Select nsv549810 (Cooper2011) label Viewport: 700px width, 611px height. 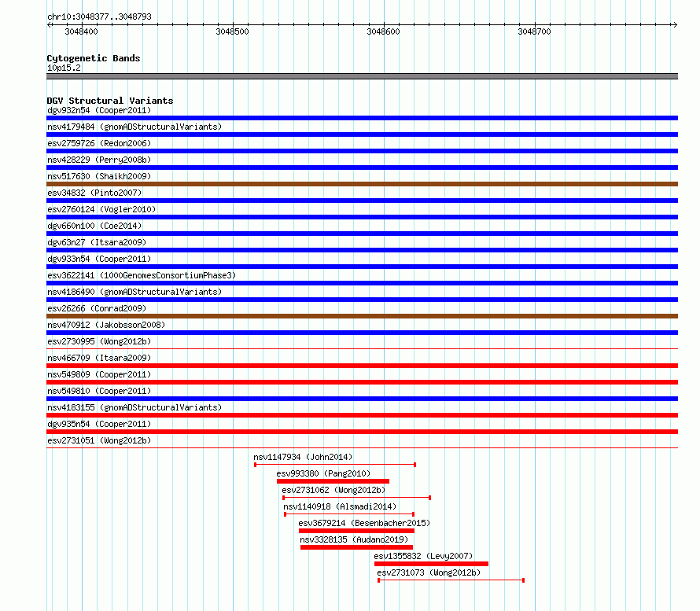coord(99,391)
